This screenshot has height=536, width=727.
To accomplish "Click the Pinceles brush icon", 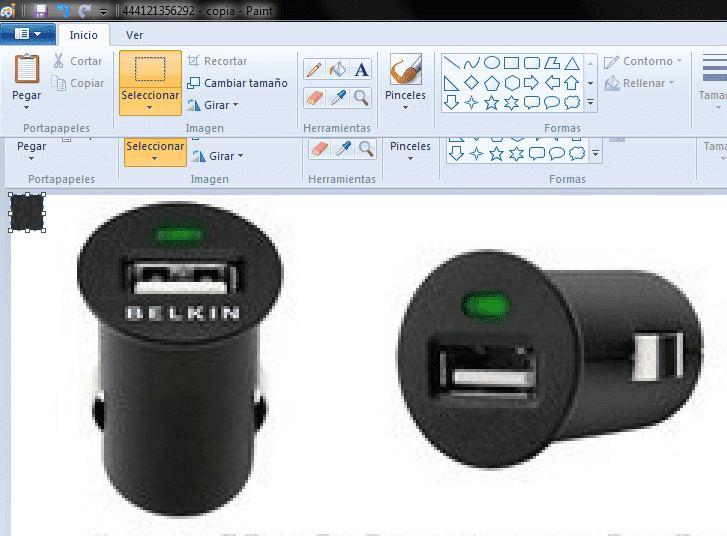I will [406, 69].
